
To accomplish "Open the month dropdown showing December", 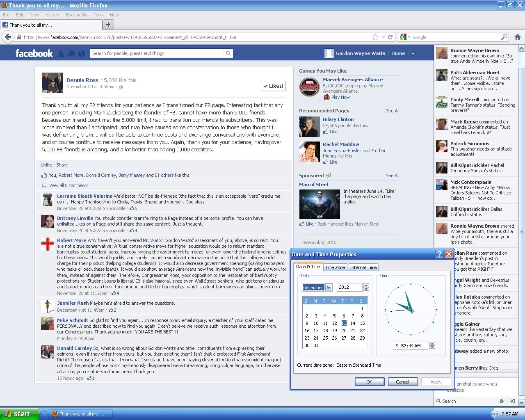I will click(329, 288).
